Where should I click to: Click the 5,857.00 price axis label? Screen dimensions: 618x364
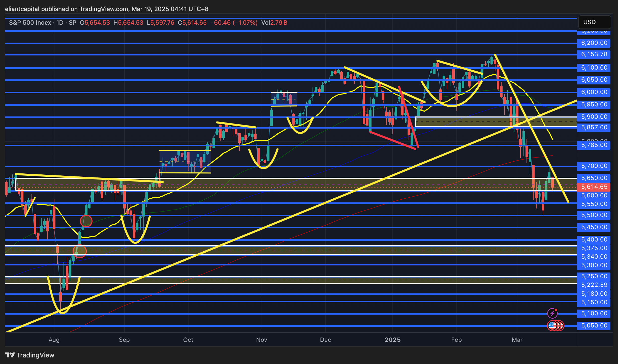click(x=594, y=127)
